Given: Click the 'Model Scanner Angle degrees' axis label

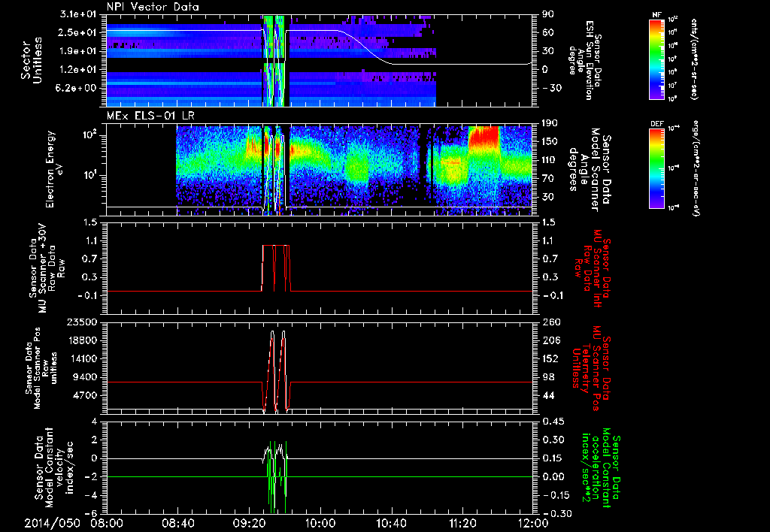Looking at the screenshot, I should coord(590,170).
